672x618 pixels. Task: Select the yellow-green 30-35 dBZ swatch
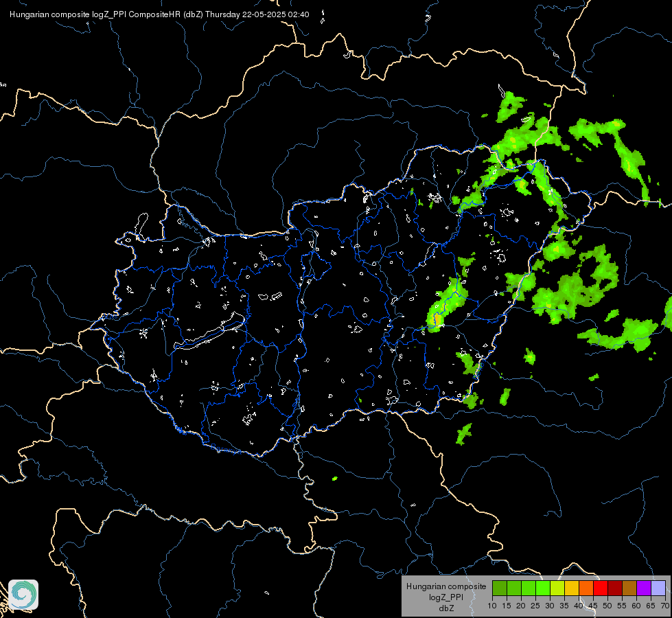pyautogui.click(x=557, y=588)
